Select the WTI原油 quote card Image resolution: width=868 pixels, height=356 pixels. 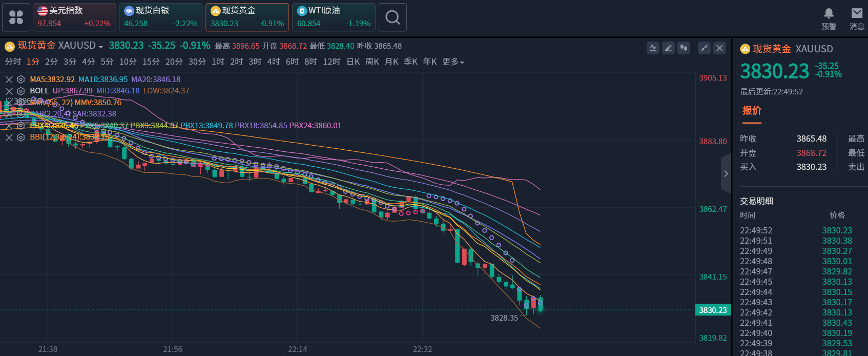[x=334, y=17]
